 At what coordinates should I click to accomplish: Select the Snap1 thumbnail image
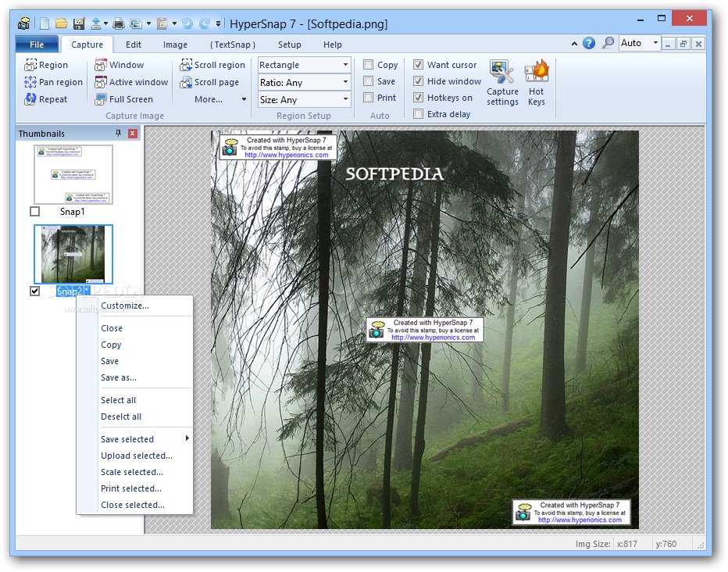click(x=73, y=174)
